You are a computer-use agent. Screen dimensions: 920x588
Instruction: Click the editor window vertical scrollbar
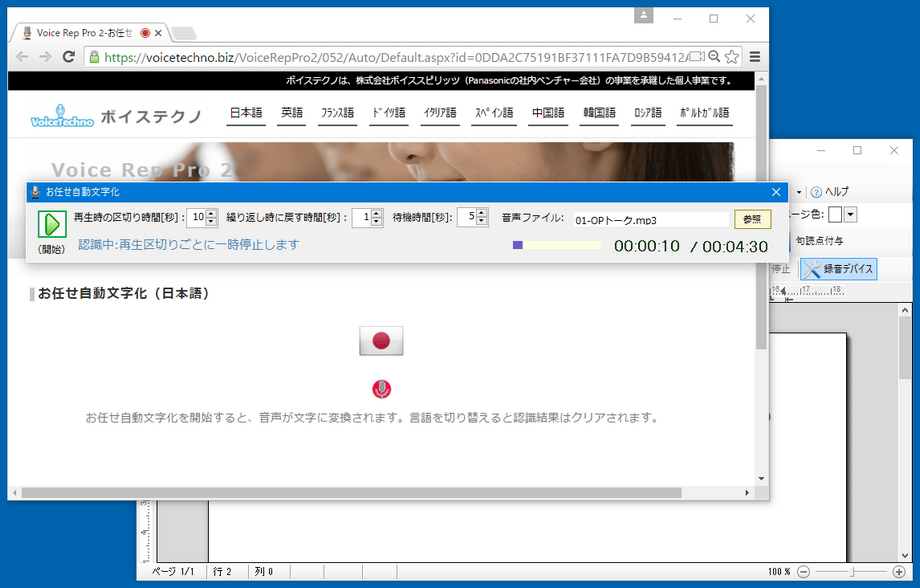pyautogui.click(x=905, y=349)
